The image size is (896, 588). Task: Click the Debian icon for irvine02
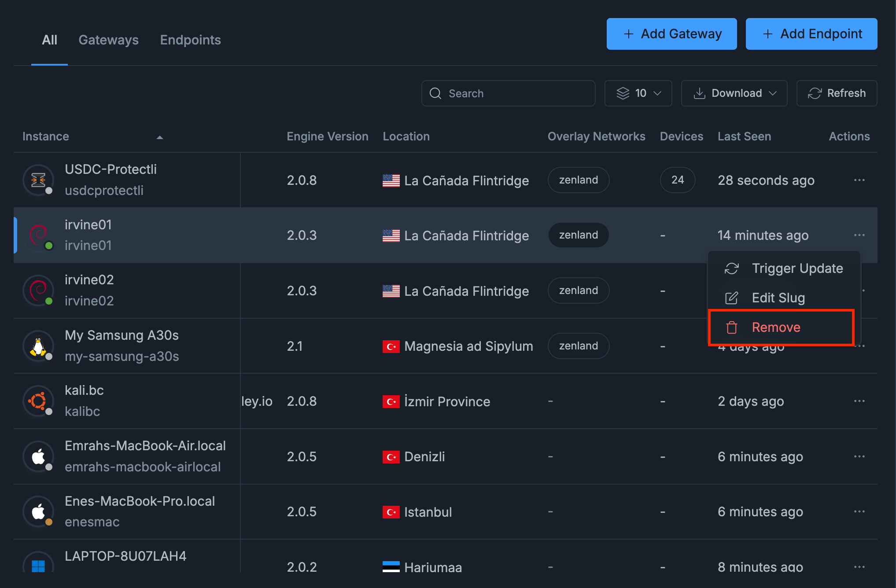pyautogui.click(x=38, y=290)
